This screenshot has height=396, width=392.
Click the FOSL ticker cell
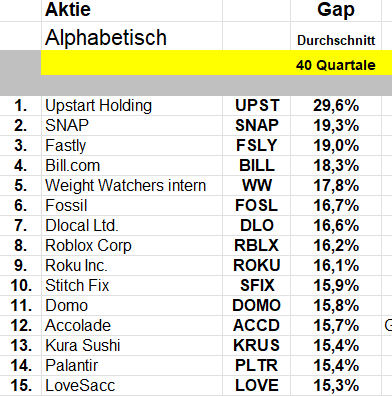point(257,206)
